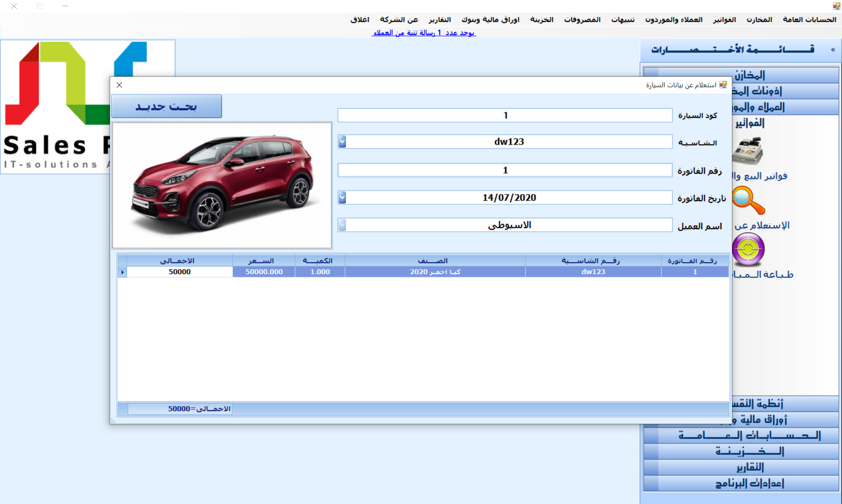Click the target print sales icon
Image resolution: width=842 pixels, height=504 pixels.
(x=748, y=249)
